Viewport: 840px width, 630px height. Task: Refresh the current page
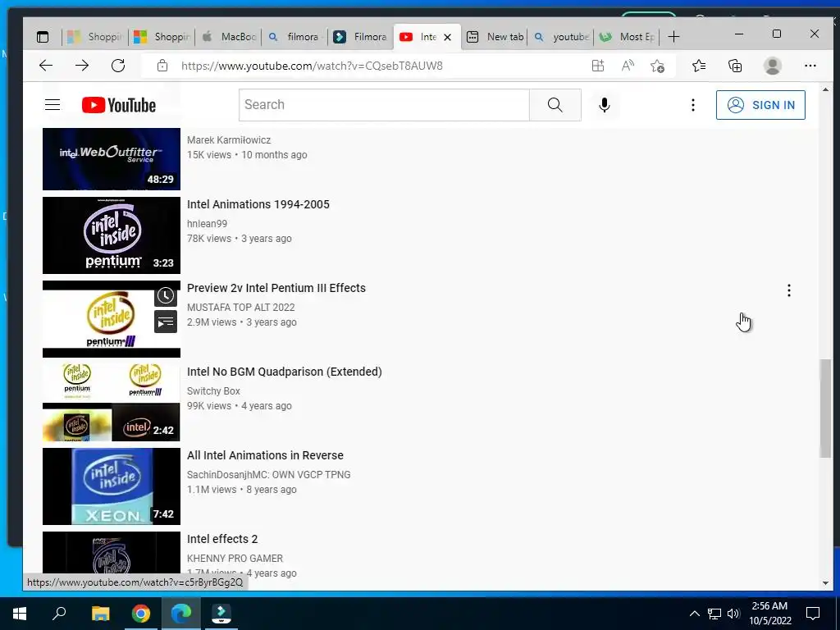[x=118, y=66]
